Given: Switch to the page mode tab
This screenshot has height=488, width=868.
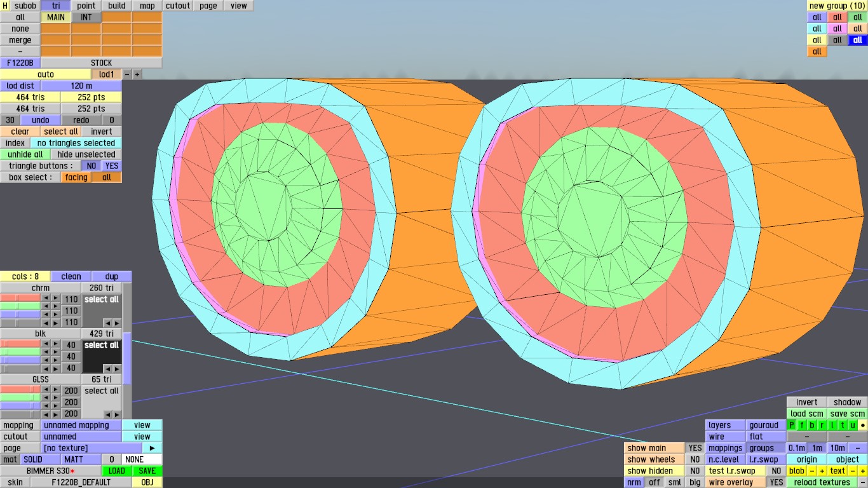Looking at the screenshot, I should click(x=208, y=6).
